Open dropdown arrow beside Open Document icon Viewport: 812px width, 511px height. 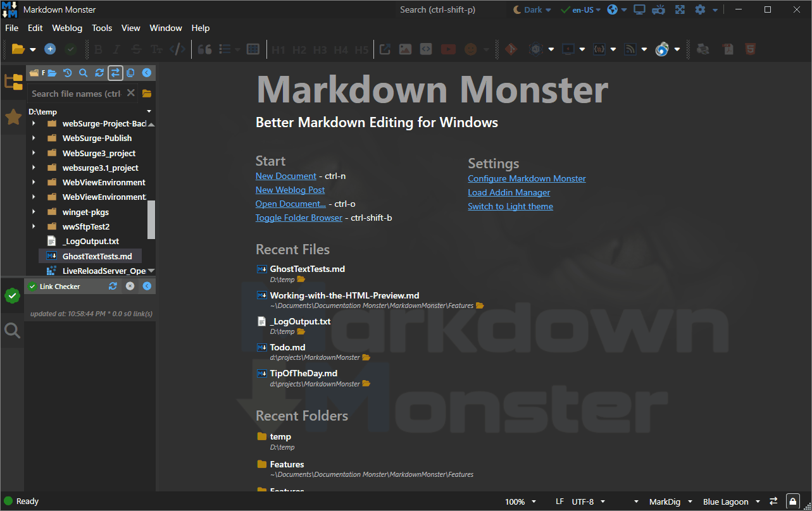click(x=33, y=49)
